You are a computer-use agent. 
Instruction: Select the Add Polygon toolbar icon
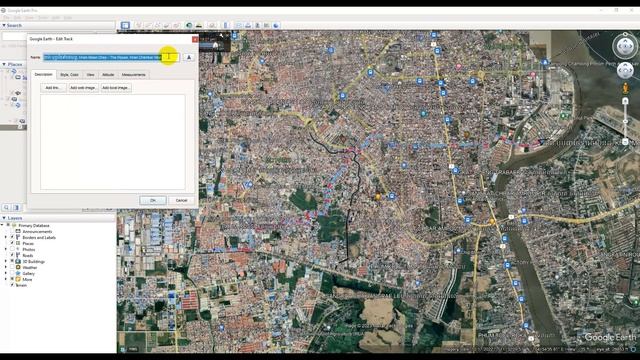(148, 25)
